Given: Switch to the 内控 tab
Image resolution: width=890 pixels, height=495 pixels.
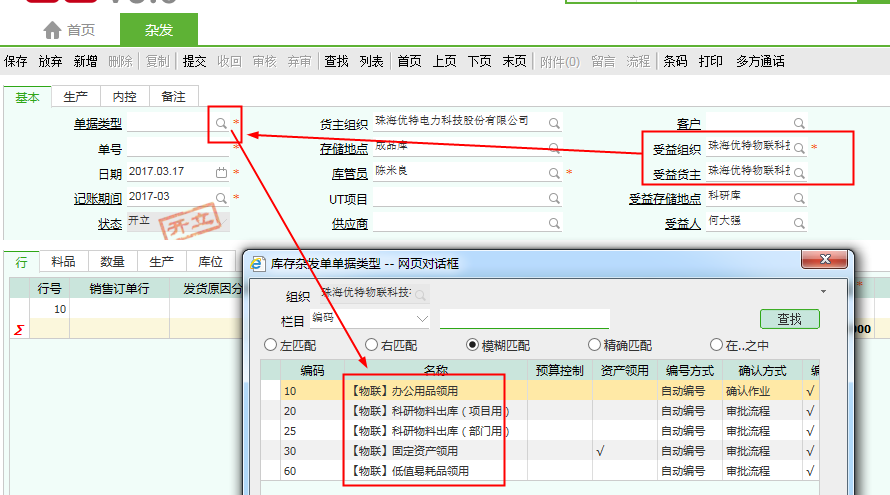Looking at the screenshot, I should coord(124,96).
